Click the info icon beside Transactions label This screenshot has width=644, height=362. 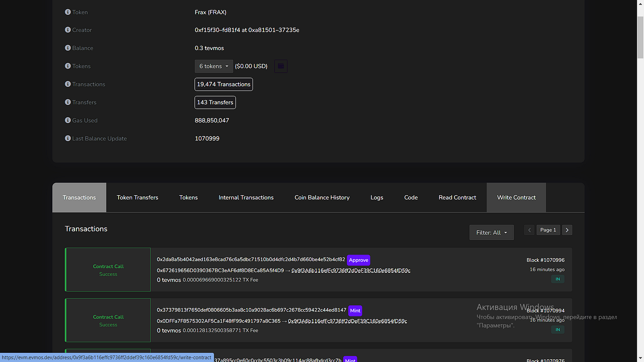[x=68, y=84]
